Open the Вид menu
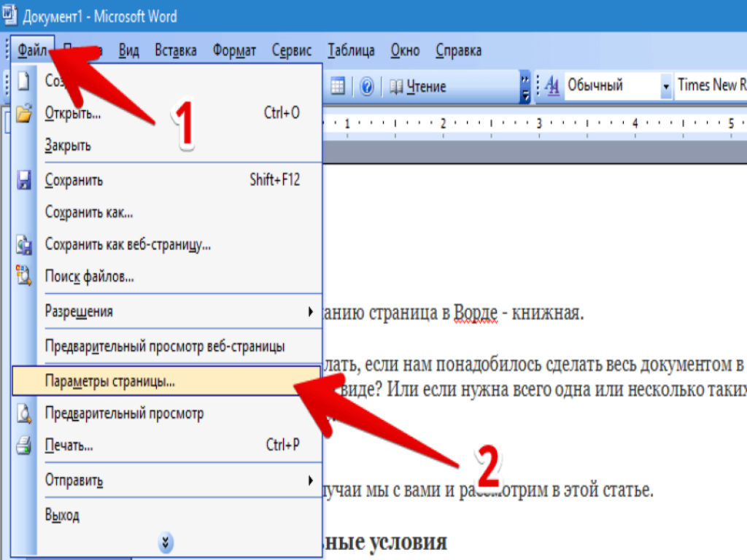747x560 pixels. (x=128, y=50)
